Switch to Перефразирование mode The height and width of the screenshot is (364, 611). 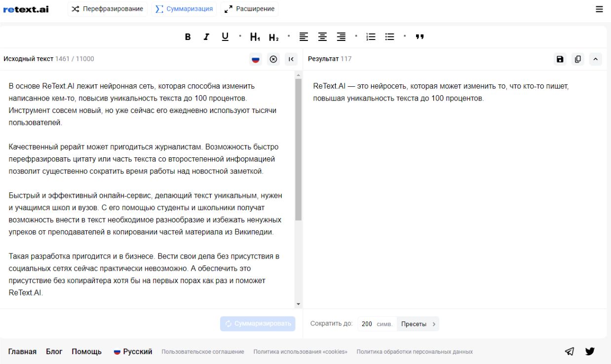[x=108, y=9]
